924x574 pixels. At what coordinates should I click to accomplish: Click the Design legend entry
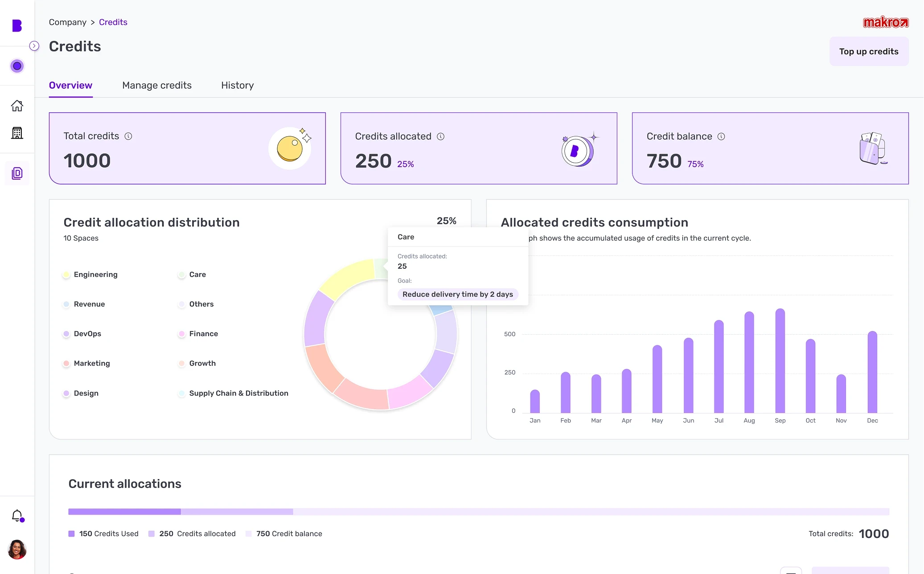coord(81,393)
